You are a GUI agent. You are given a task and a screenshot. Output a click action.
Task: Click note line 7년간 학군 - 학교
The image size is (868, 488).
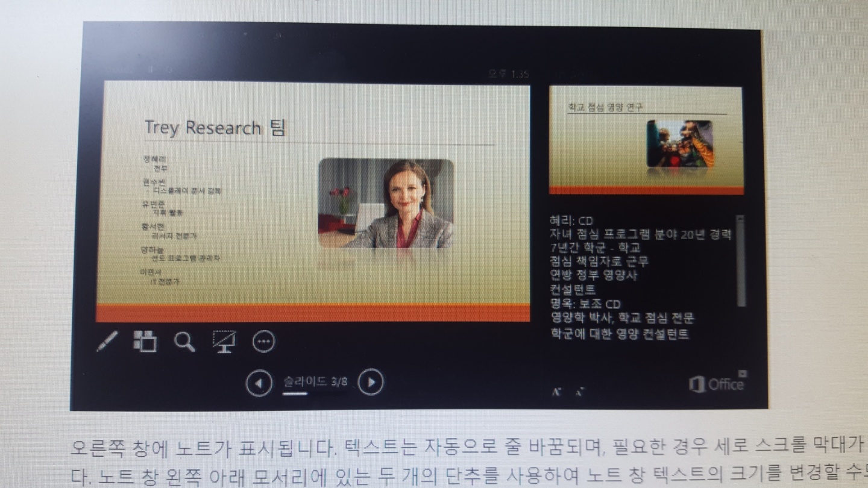click(x=595, y=248)
